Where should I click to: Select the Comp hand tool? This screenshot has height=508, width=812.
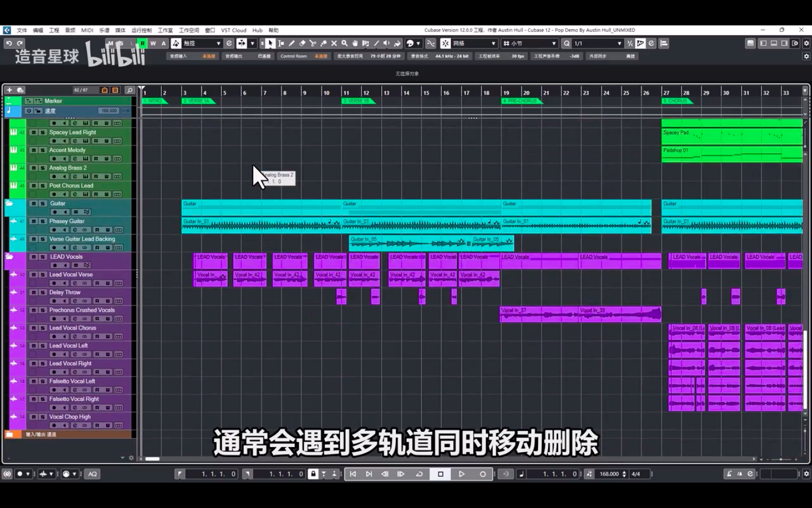pyautogui.click(x=355, y=43)
